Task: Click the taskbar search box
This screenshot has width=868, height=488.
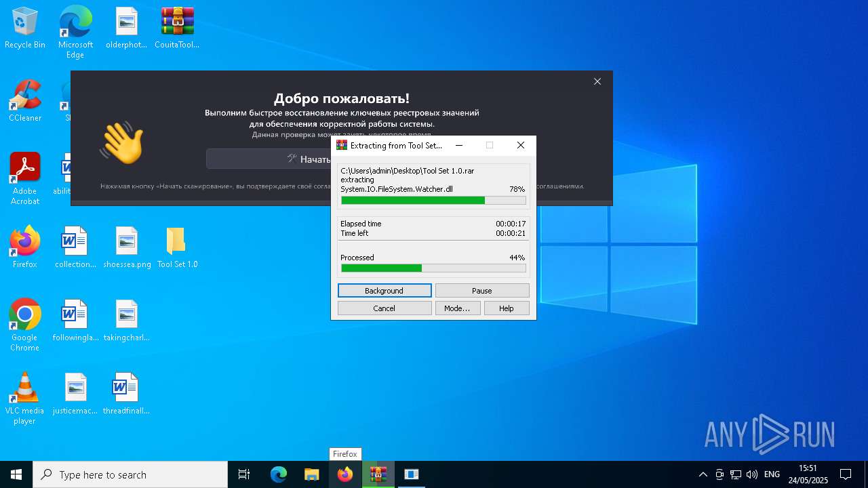Action: coord(130,474)
